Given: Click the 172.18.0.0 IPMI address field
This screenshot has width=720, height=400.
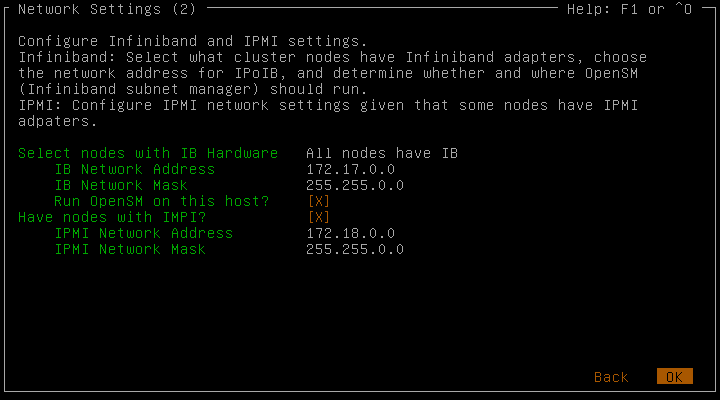Looking at the screenshot, I should click(350, 233).
